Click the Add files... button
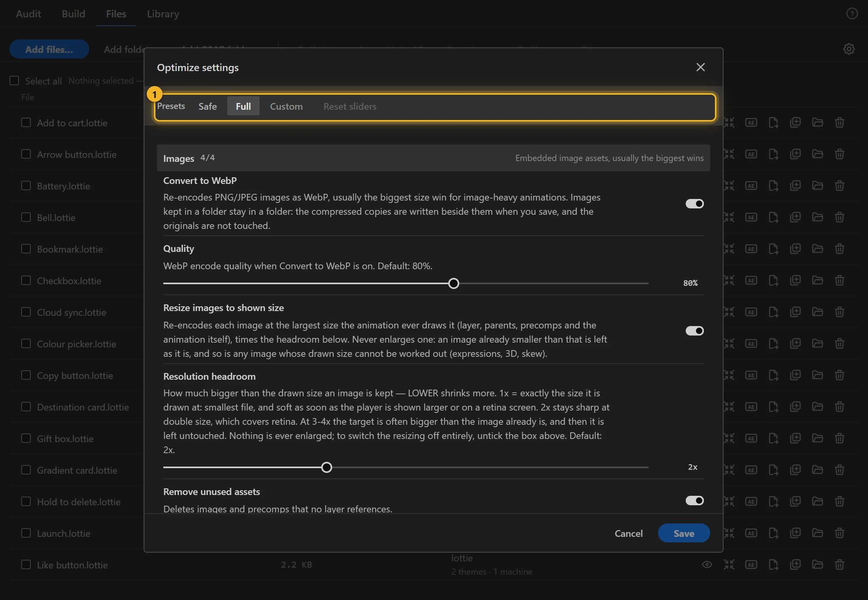The image size is (868, 600). click(49, 49)
